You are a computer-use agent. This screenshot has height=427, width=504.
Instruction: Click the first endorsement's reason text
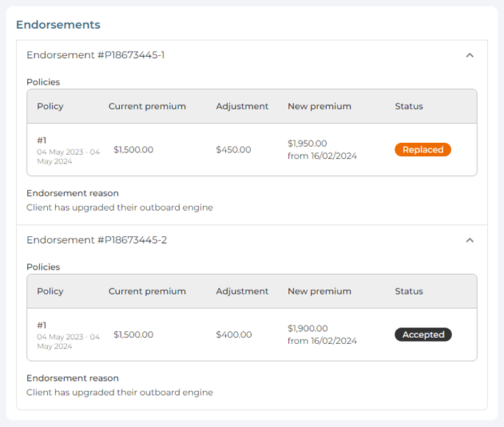pyautogui.click(x=119, y=208)
